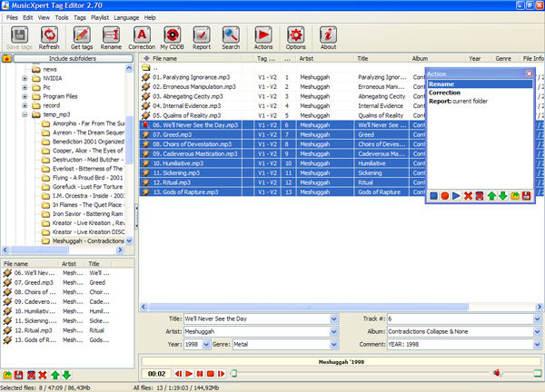Viewport: 545px width, 392px height.
Task: Open the Edit menu
Action: click(28, 17)
